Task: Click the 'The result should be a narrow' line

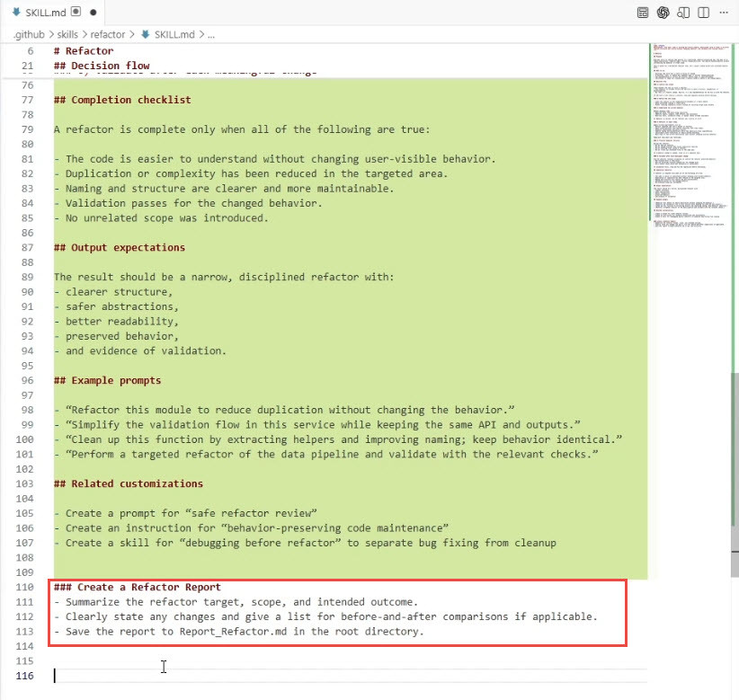Action: pyautogui.click(x=224, y=277)
